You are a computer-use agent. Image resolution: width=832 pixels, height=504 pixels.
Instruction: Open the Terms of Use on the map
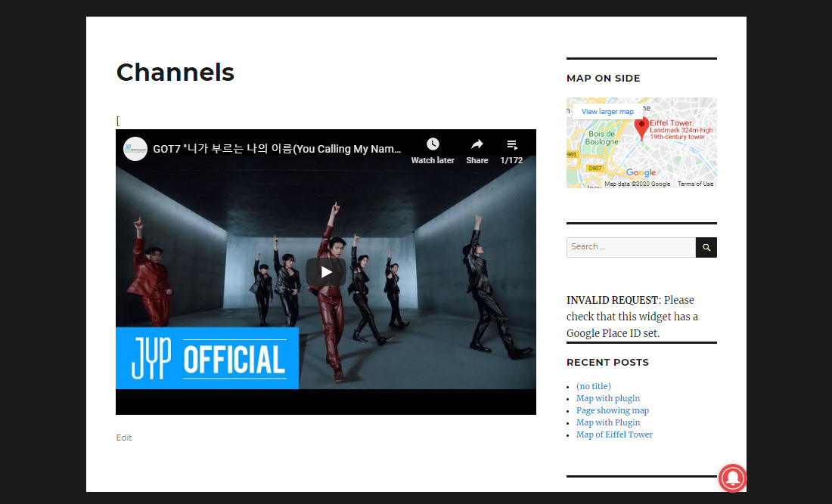694,183
